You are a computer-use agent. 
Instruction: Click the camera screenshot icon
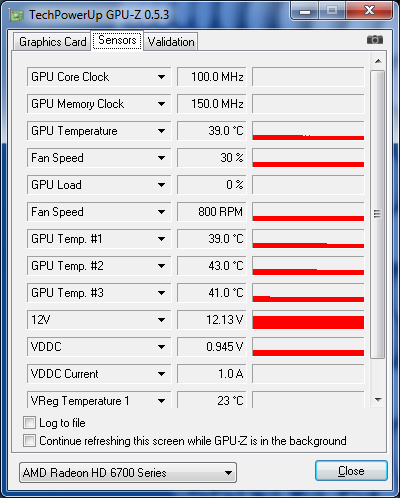[x=375, y=40]
